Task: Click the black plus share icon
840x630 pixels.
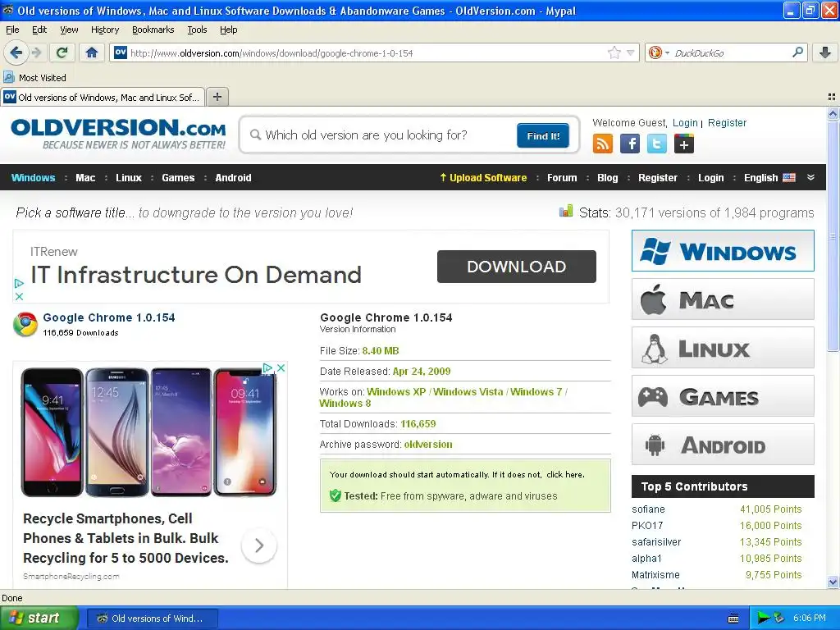Action: pyautogui.click(x=683, y=144)
